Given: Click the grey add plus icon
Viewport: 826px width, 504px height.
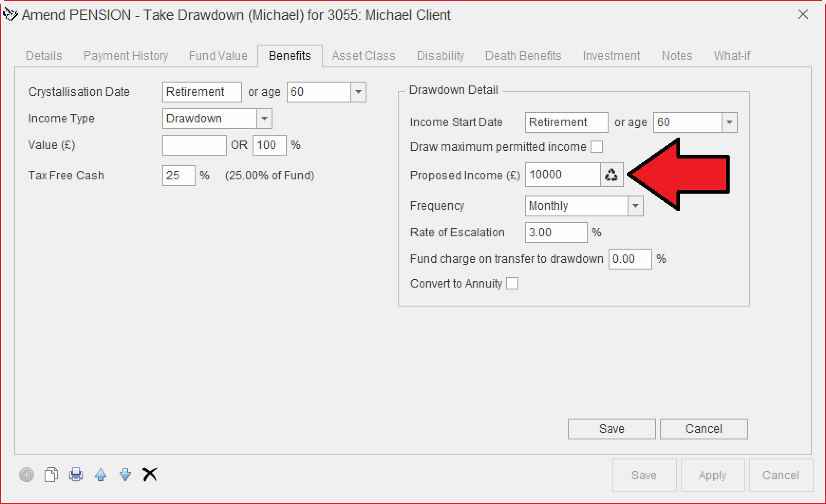Looking at the screenshot, I should click(x=27, y=475).
